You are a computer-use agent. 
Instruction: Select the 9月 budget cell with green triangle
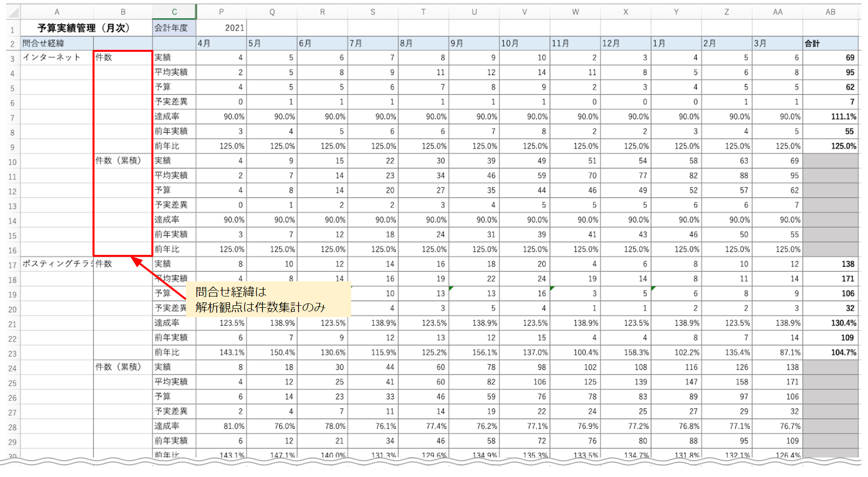pyautogui.click(x=474, y=294)
